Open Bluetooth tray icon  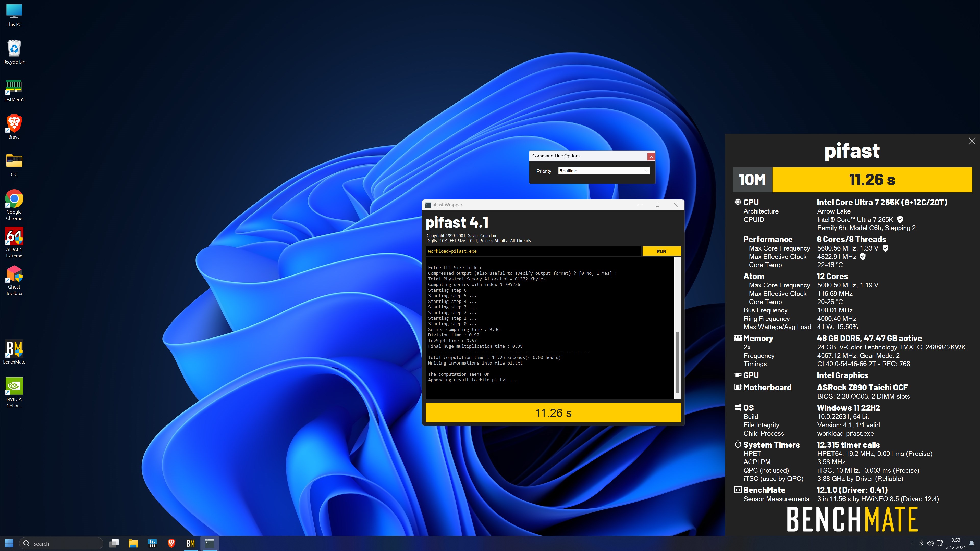[921, 543]
